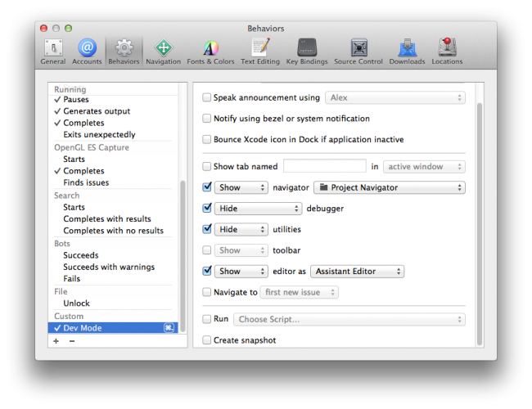532x409 pixels.
Task: Open the General preferences pane
Action: coord(53,52)
